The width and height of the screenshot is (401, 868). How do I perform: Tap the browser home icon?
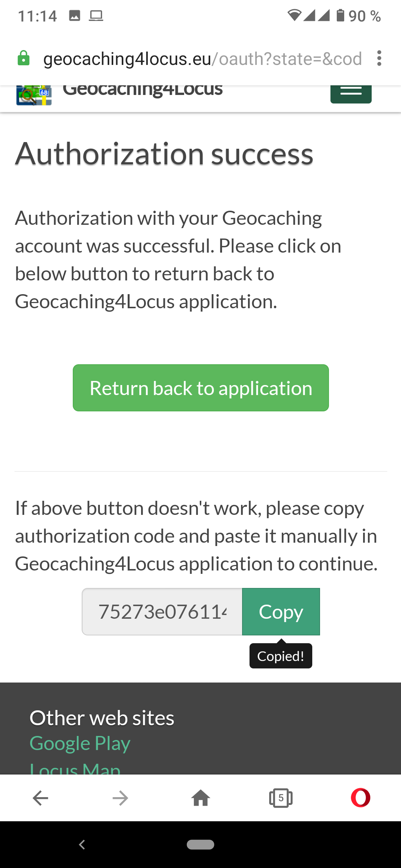(201, 798)
